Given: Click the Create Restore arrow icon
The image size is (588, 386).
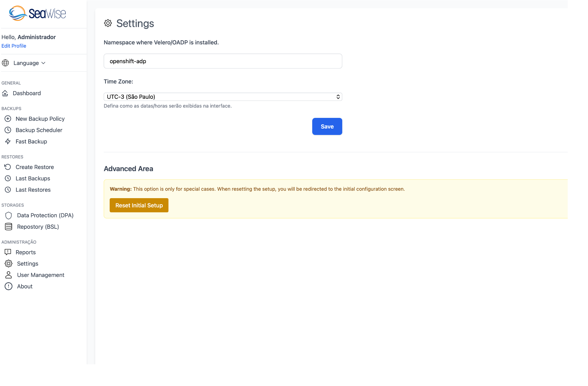Looking at the screenshot, I should click(8, 167).
